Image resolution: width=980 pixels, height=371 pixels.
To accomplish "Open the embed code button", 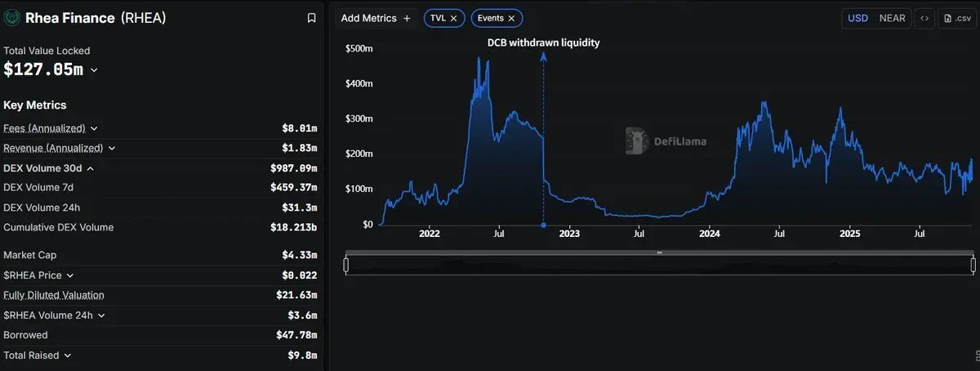I will pos(924,18).
